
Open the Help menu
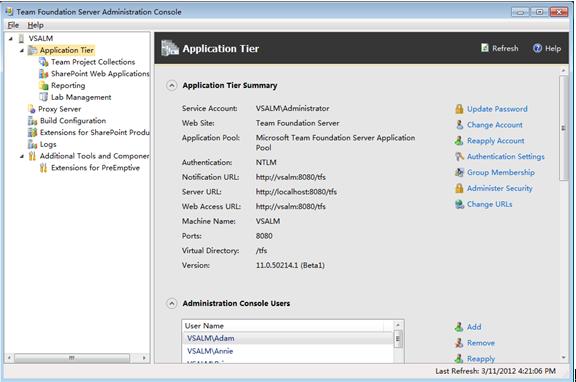[35, 25]
